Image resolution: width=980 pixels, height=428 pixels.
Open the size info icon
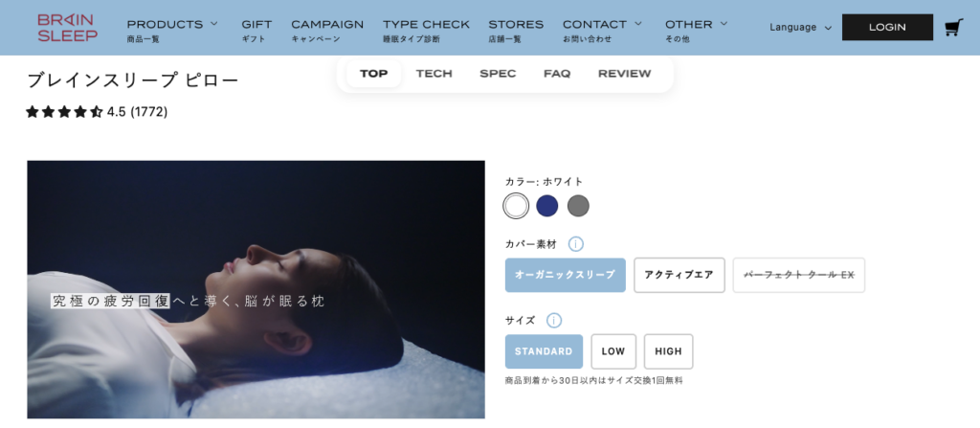[x=554, y=321]
